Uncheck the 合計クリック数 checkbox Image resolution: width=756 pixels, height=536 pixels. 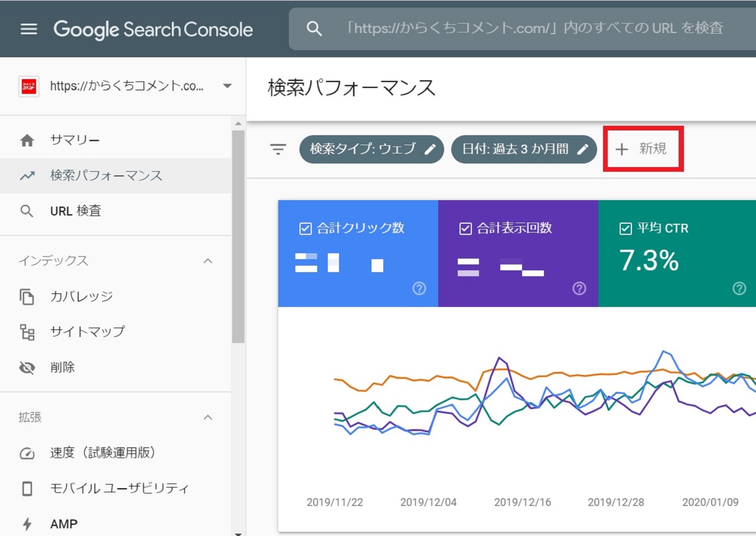click(x=305, y=228)
